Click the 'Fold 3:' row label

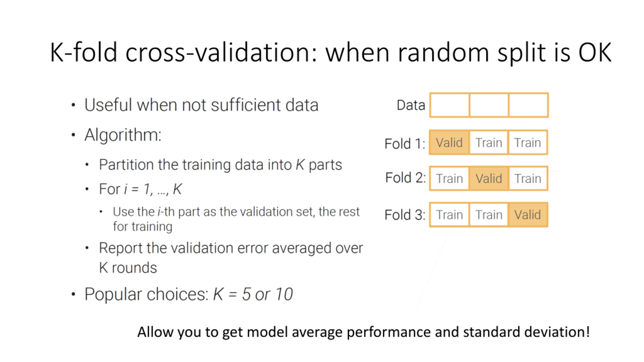pos(405,215)
